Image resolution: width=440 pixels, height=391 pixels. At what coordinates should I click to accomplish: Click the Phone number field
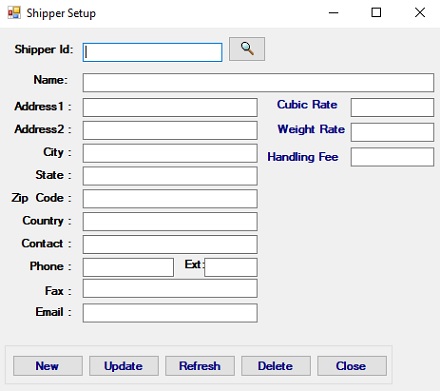click(x=128, y=267)
